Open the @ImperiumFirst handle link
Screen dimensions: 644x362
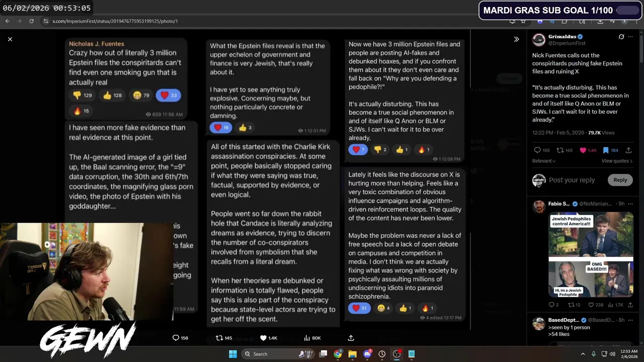(x=567, y=43)
